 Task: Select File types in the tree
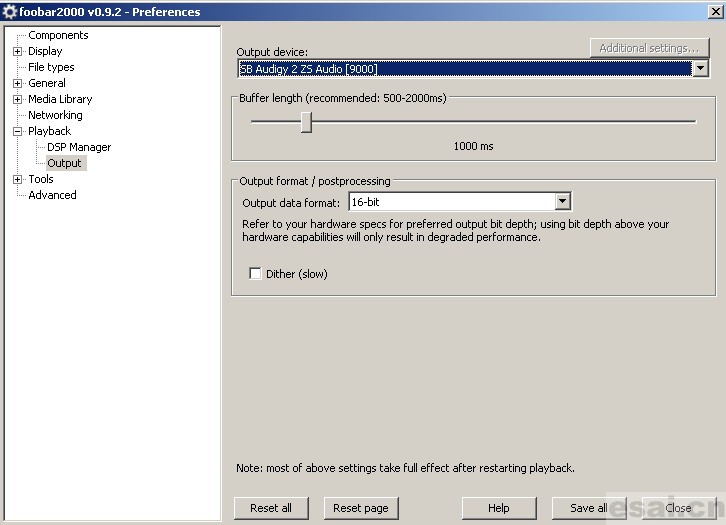tap(51, 67)
